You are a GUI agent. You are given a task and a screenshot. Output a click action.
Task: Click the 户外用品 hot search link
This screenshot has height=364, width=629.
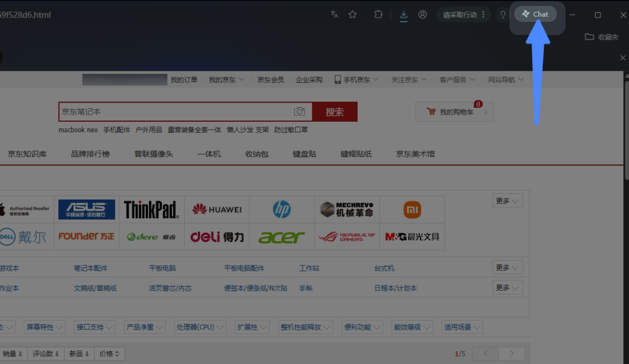[149, 130]
